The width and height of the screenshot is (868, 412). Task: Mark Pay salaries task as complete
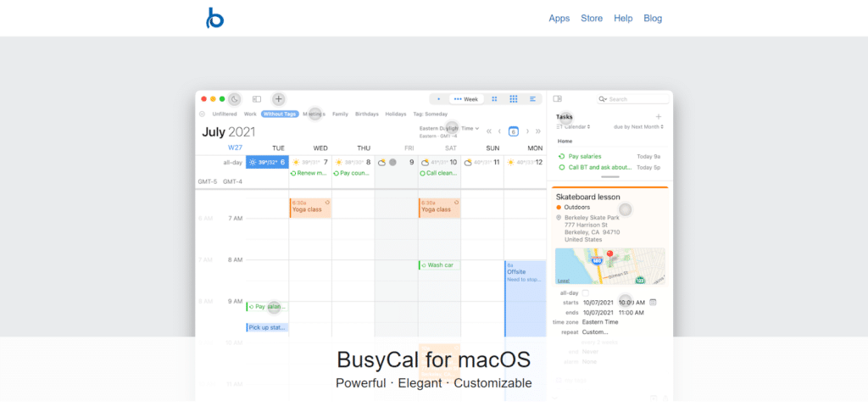(562, 156)
